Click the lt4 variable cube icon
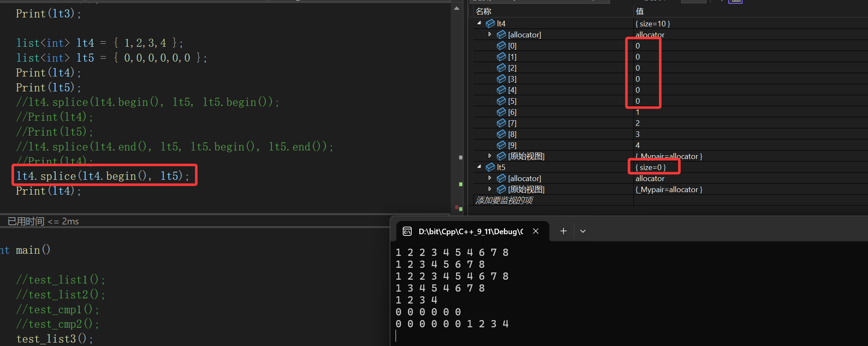This screenshot has height=346, width=868. coord(490,23)
